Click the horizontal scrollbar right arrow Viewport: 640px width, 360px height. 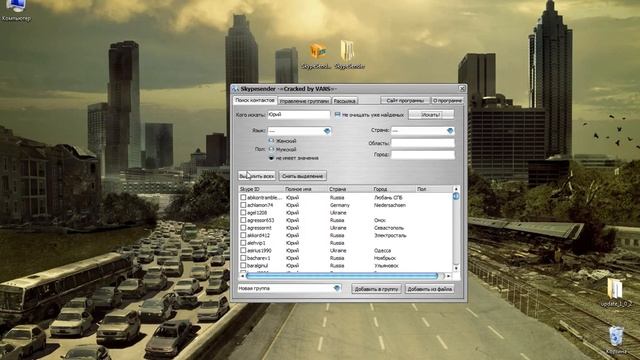tap(449, 276)
